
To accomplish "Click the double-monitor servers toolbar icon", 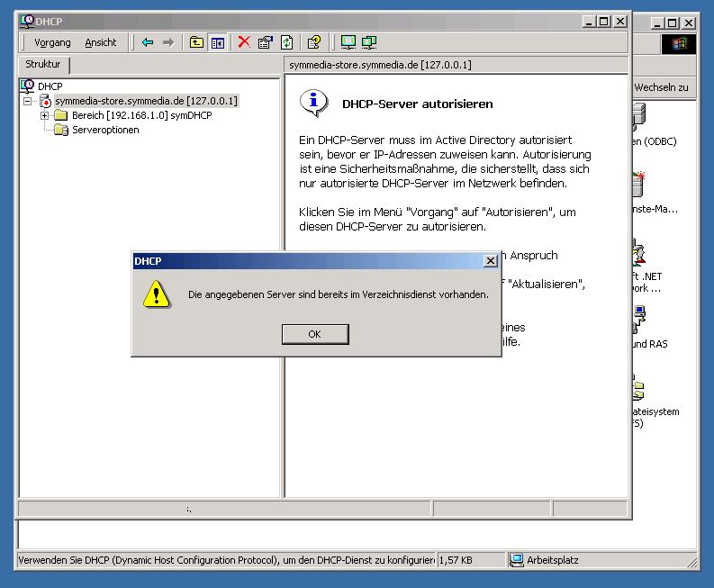I will pos(369,42).
